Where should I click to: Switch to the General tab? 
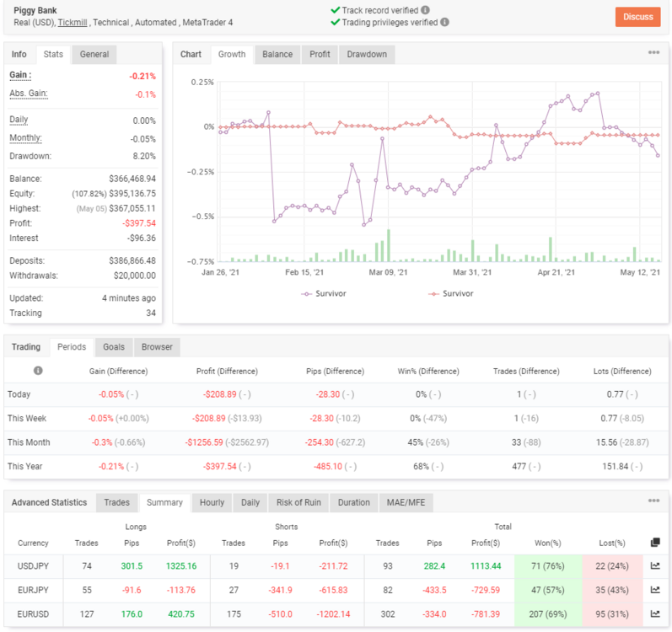(94, 55)
